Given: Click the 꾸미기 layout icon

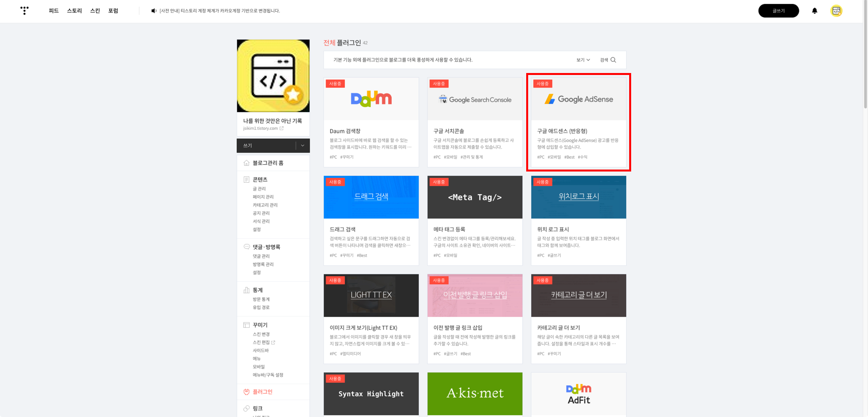Looking at the screenshot, I should (x=247, y=325).
